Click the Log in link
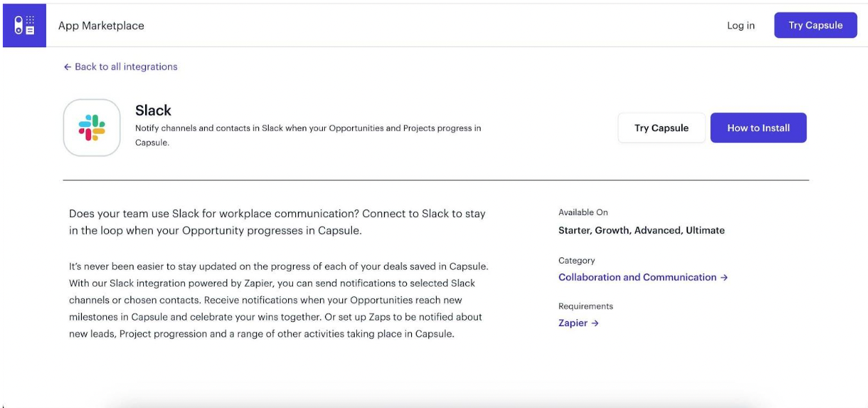868x408 pixels. click(741, 26)
